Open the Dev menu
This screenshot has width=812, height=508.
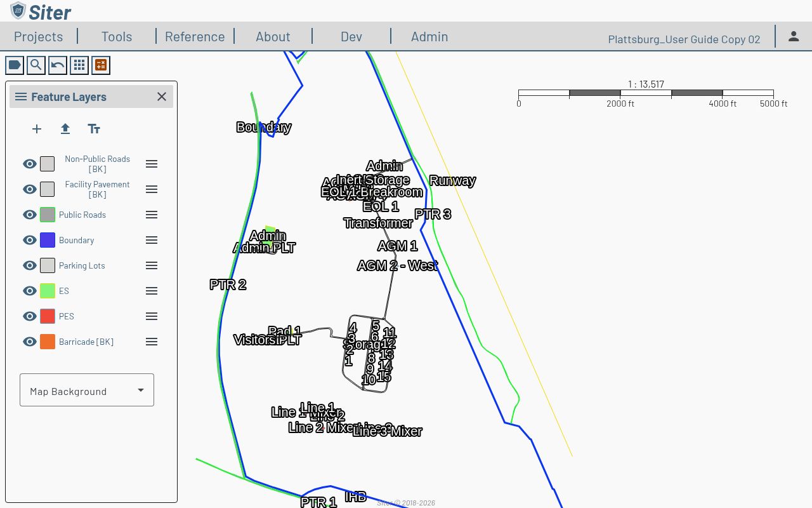351,36
